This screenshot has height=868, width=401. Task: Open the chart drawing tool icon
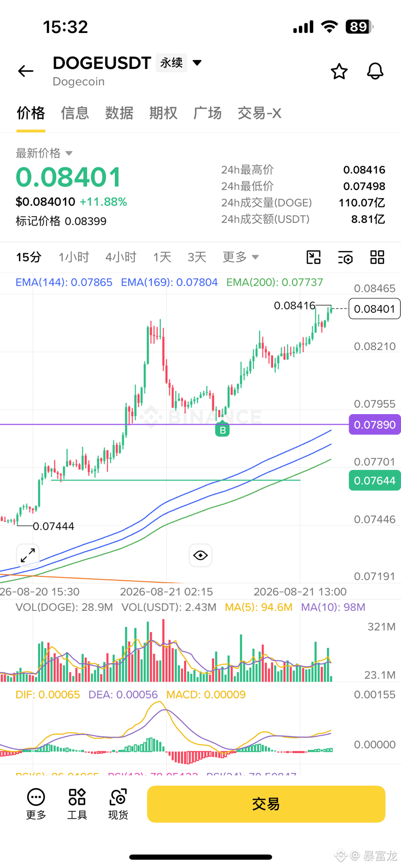click(314, 257)
